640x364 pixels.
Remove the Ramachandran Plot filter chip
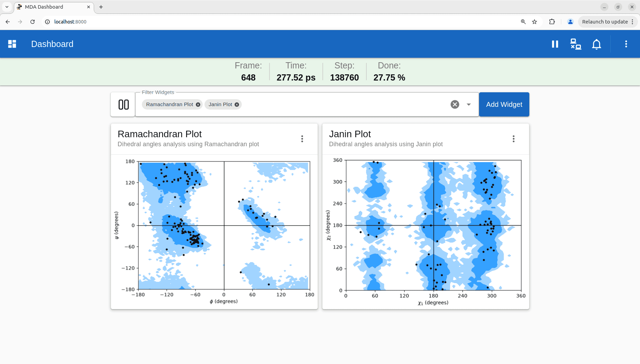(198, 104)
